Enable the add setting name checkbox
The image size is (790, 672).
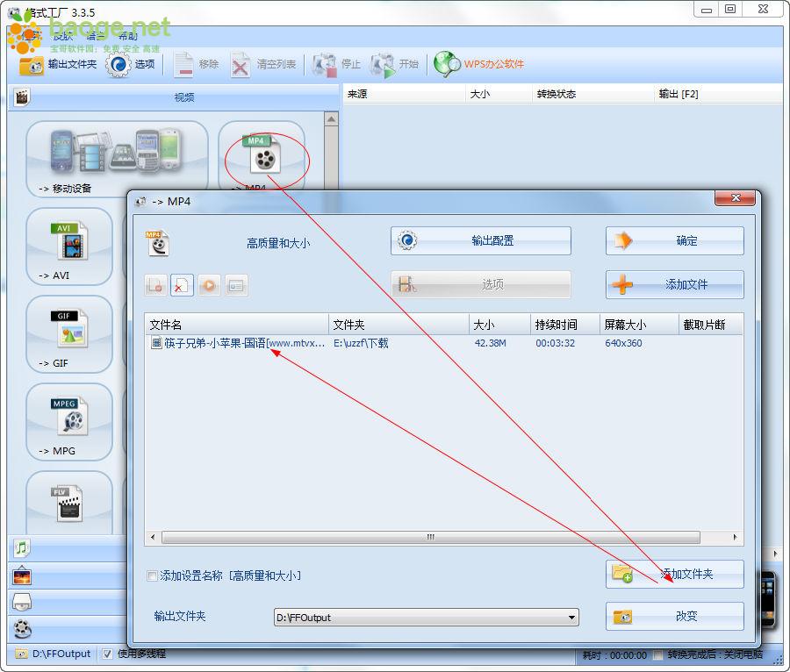coord(153,576)
